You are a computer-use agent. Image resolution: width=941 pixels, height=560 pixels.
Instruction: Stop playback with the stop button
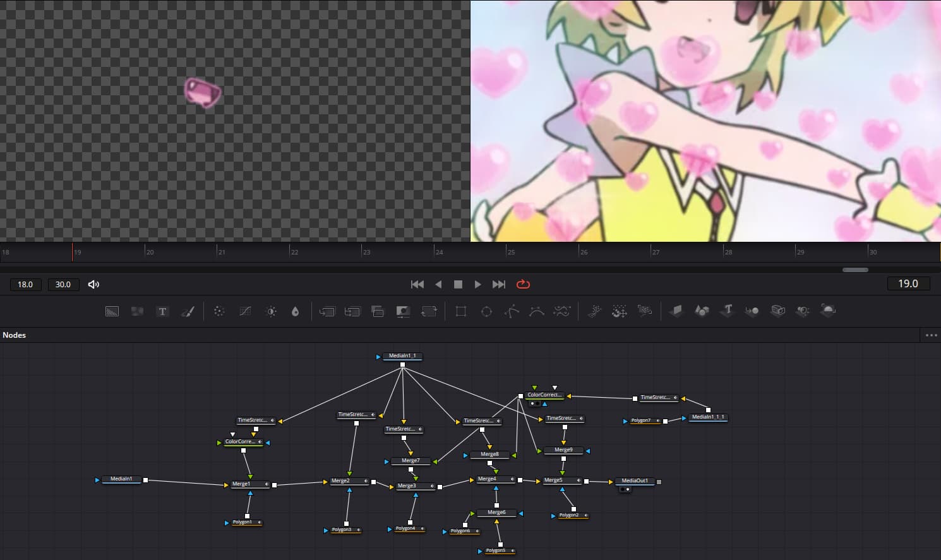458,284
